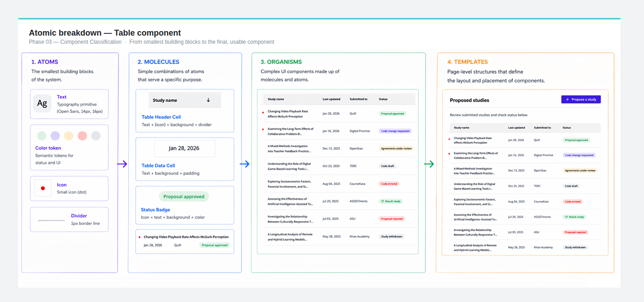
Task: Click the large Proposal approved badge in Molecules
Action: point(184,197)
